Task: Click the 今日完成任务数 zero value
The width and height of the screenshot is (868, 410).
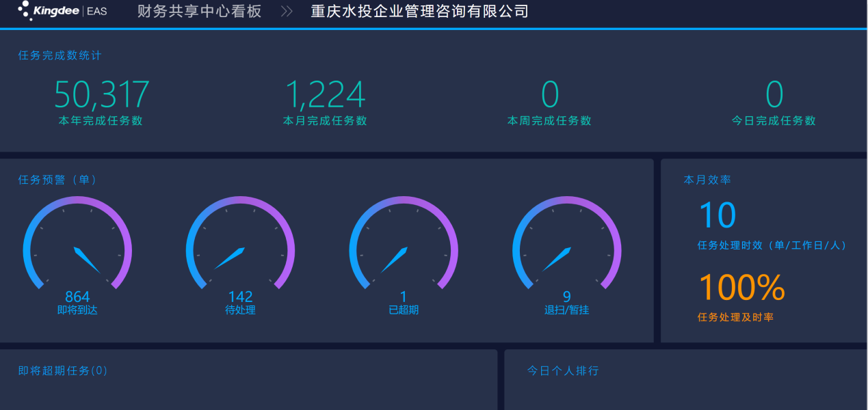Action: pyautogui.click(x=774, y=95)
